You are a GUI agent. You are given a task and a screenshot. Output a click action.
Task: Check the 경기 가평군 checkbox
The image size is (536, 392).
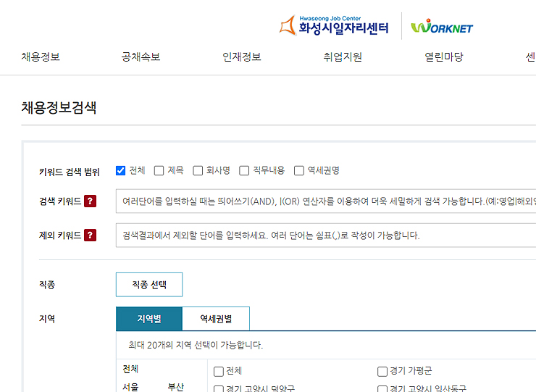pyautogui.click(x=382, y=372)
